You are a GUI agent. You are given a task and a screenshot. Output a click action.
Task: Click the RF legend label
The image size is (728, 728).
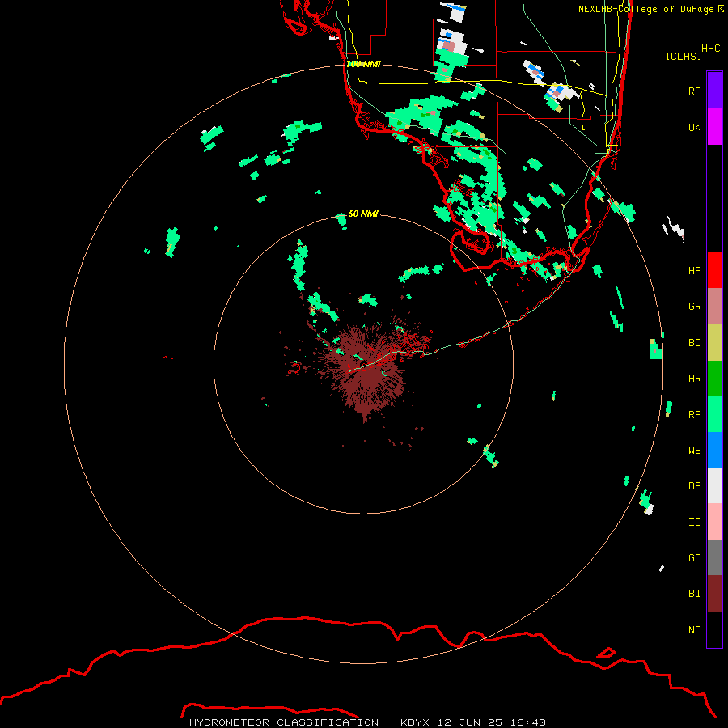(x=694, y=91)
